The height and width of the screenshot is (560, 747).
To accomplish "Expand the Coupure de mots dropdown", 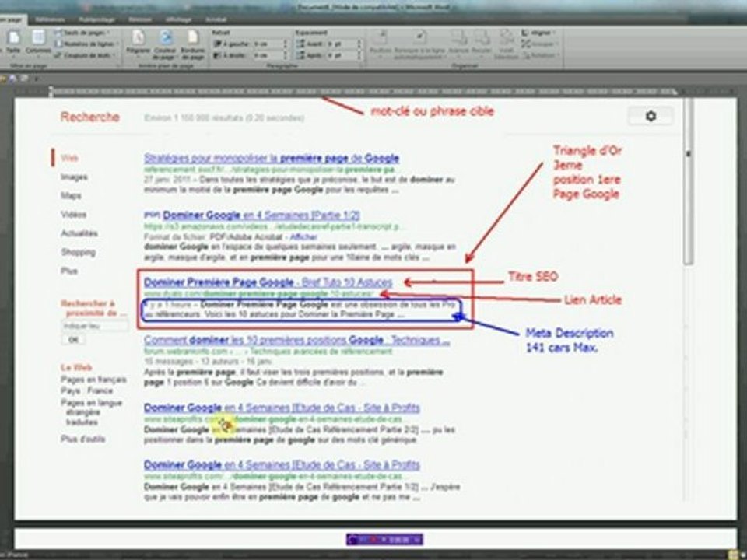I will click(84, 55).
